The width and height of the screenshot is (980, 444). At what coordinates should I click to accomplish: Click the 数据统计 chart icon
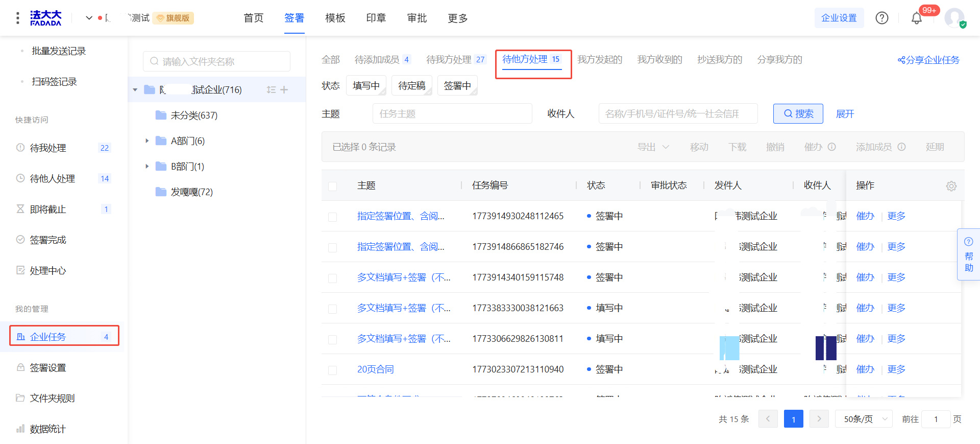tap(20, 429)
